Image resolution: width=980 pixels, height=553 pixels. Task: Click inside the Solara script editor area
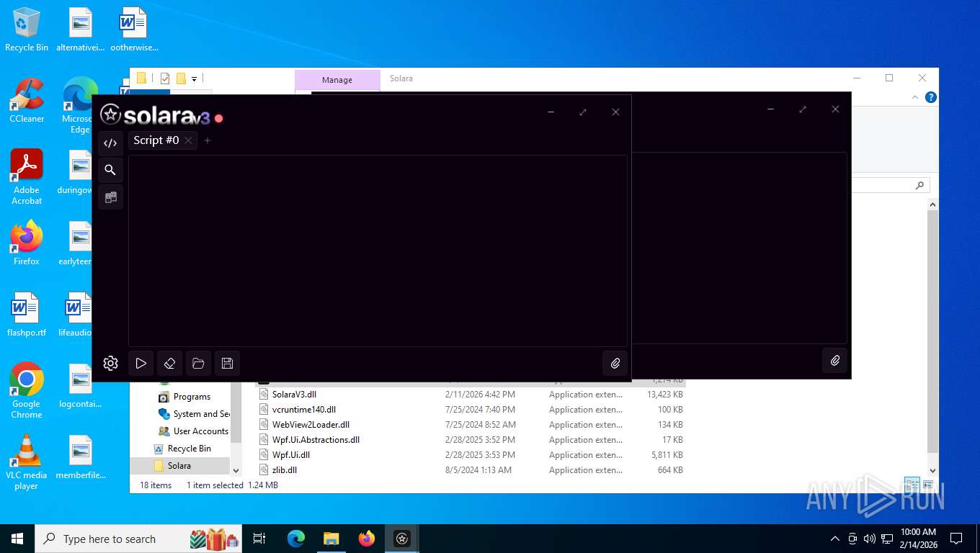(378, 251)
